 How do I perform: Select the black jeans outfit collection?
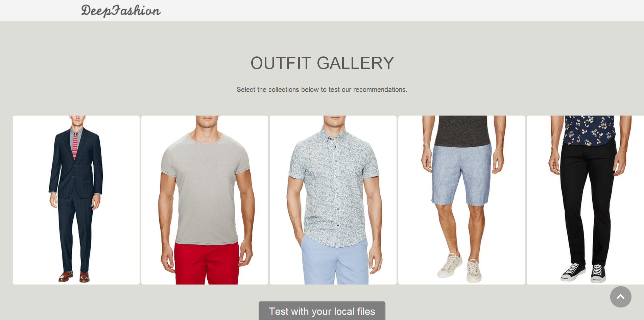pos(585,200)
